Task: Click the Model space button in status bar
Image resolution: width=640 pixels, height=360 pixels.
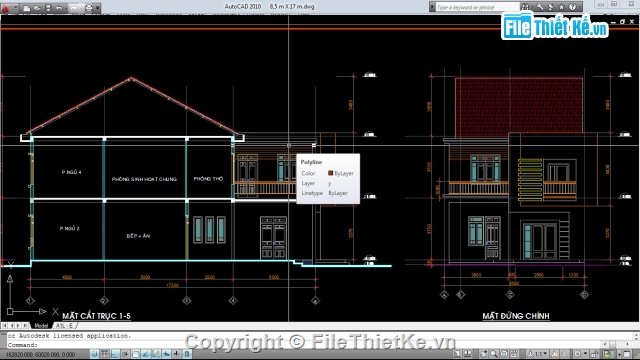Action: coord(457,354)
